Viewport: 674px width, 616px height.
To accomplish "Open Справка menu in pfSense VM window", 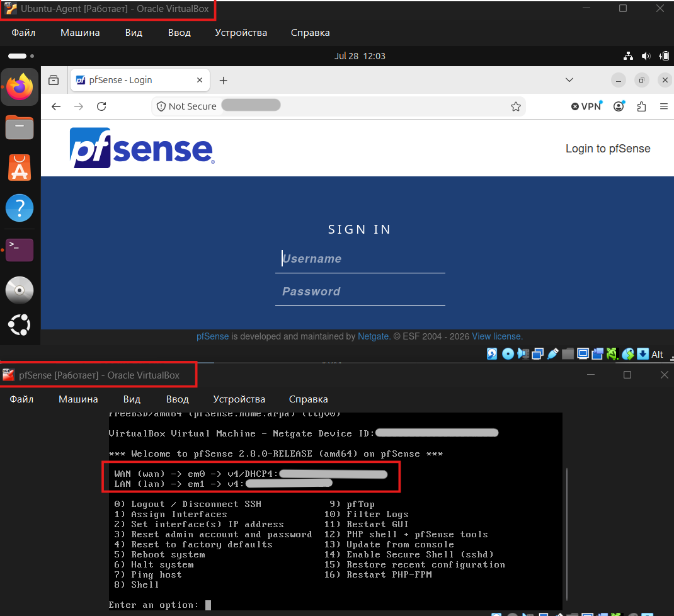I will pyautogui.click(x=309, y=399).
